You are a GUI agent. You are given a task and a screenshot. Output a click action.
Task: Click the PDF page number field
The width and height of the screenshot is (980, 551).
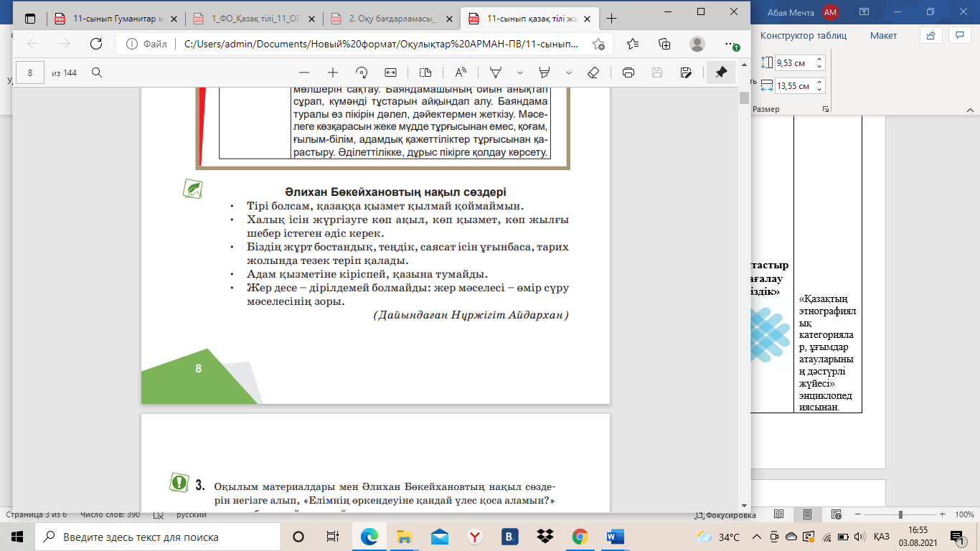(x=30, y=72)
